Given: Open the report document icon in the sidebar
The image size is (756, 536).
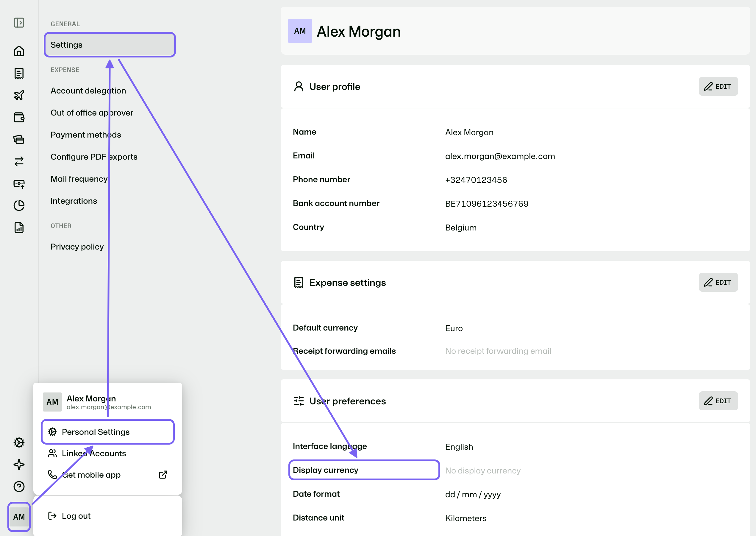Looking at the screenshot, I should tap(19, 228).
